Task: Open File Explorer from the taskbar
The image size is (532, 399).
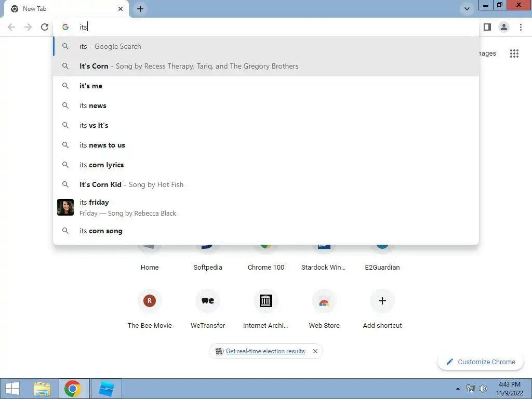Action: [x=42, y=389]
